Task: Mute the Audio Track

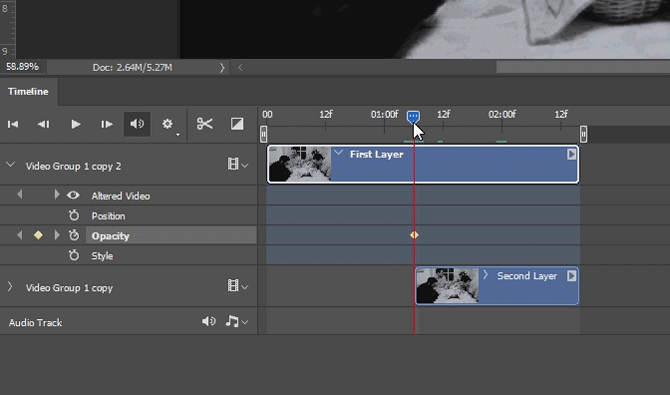Action: click(x=209, y=321)
